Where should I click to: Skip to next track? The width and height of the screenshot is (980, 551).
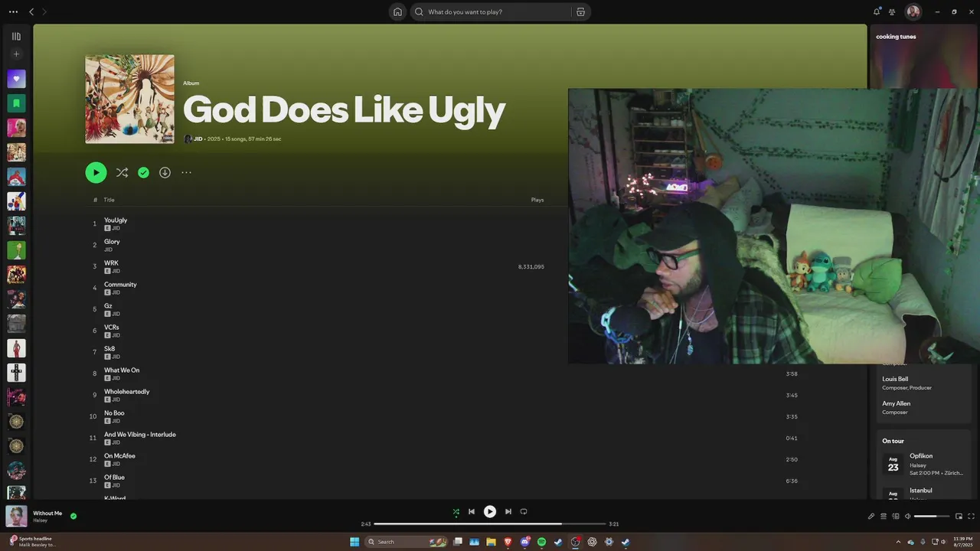point(508,511)
